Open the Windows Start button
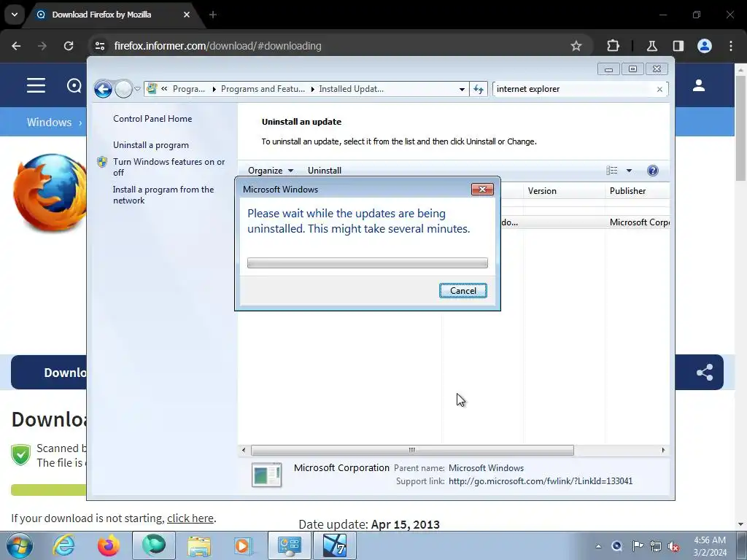Screen dimensions: 747x560 click(x=20, y=545)
